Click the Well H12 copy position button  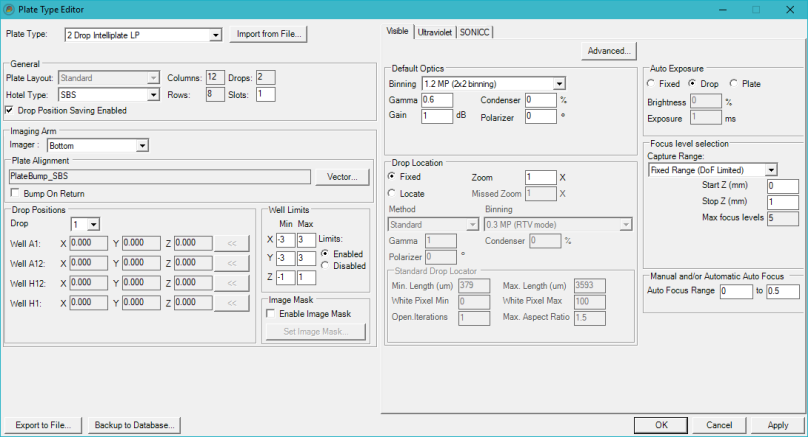pyautogui.click(x=232, y=283)
